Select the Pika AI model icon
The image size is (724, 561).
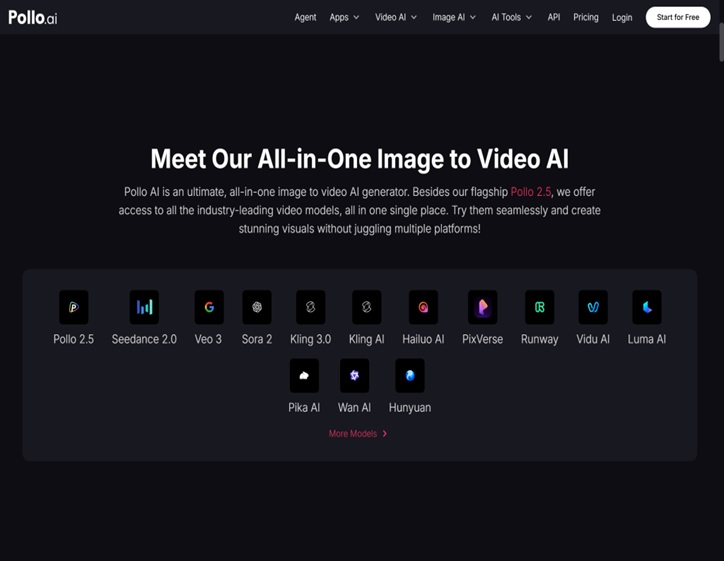pos(304,375)
